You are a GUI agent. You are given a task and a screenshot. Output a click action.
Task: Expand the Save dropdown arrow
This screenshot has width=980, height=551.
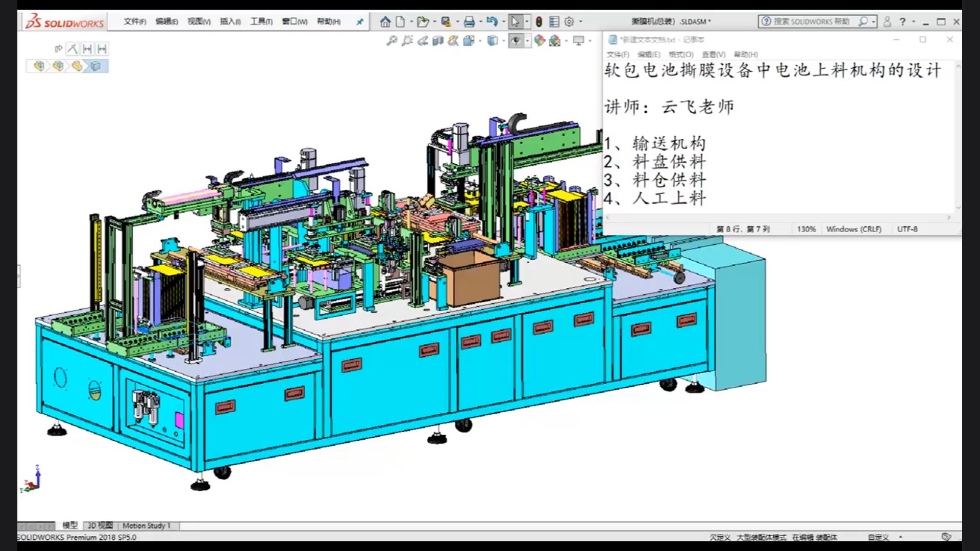point(457,21)
